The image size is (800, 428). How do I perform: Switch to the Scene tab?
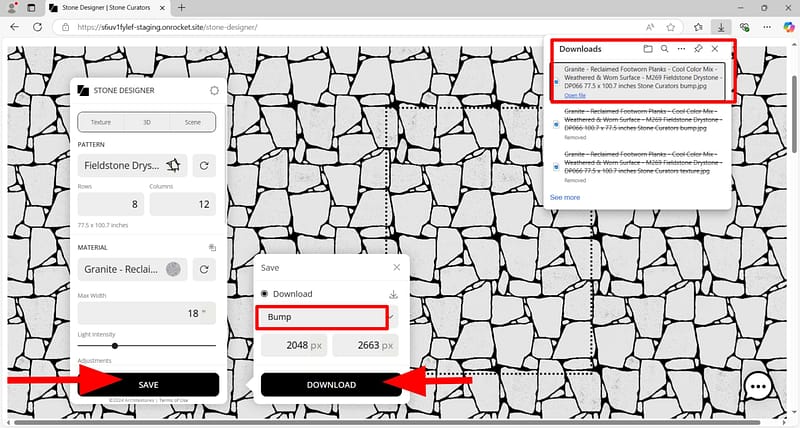(x=192, y=122)
